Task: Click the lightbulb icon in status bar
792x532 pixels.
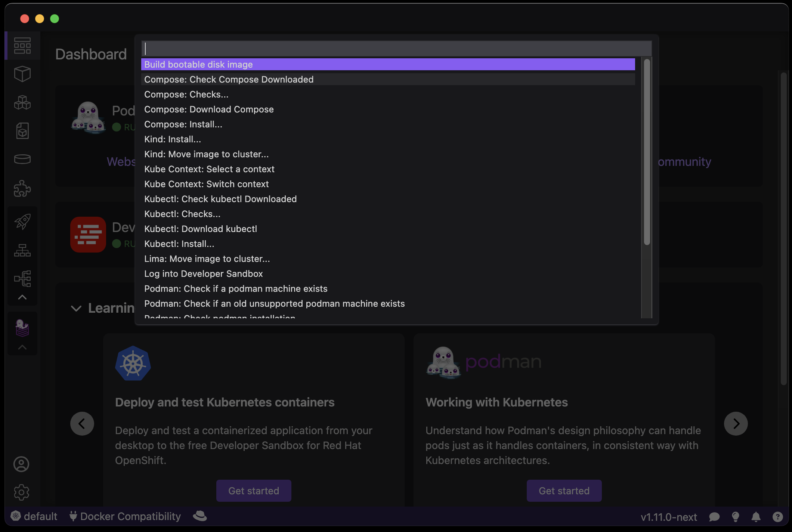Action: click(735, 517)
